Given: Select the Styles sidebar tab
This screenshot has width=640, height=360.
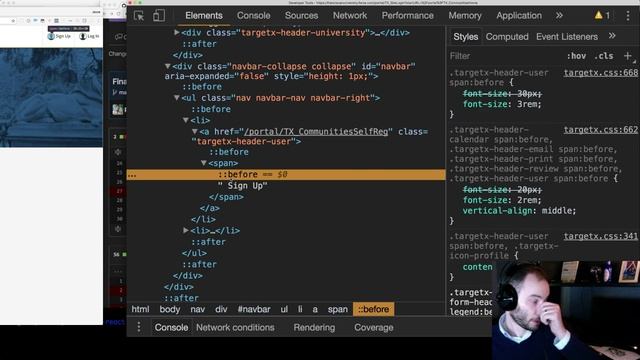Looking at the screenshot, I should [x=465, y=37].
